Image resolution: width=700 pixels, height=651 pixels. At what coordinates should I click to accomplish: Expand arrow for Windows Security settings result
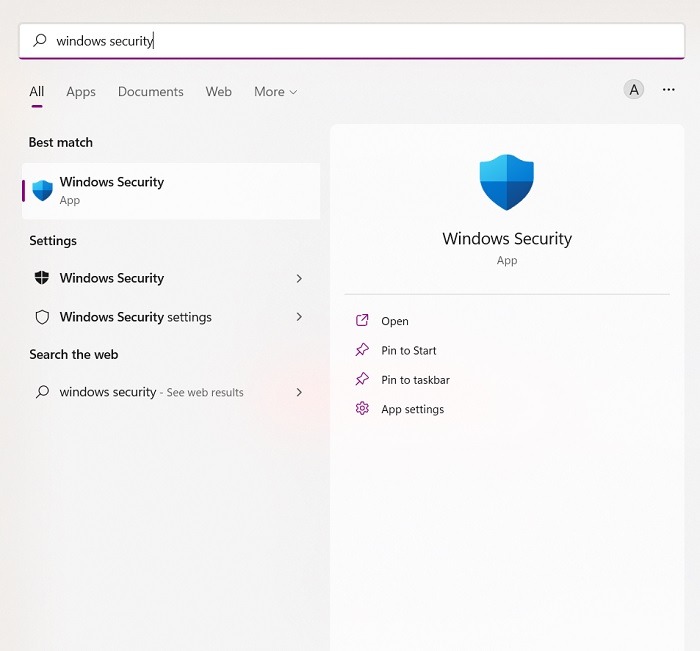(299, 317)
